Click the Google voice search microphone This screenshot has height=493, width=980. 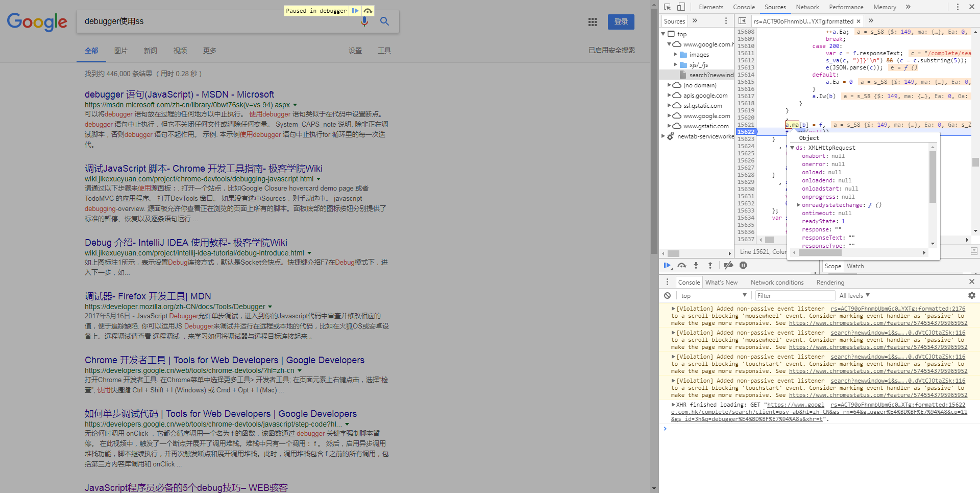coord(364,21)
